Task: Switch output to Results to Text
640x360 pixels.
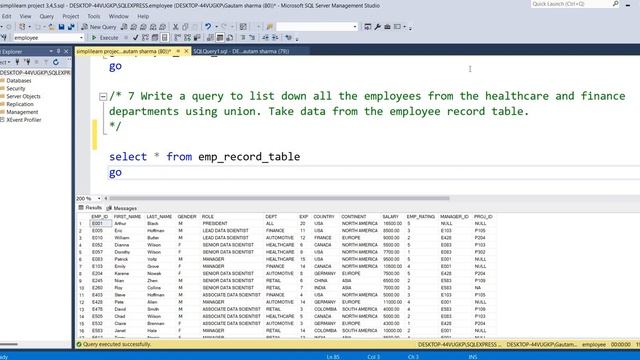Action: coord(210,38)
